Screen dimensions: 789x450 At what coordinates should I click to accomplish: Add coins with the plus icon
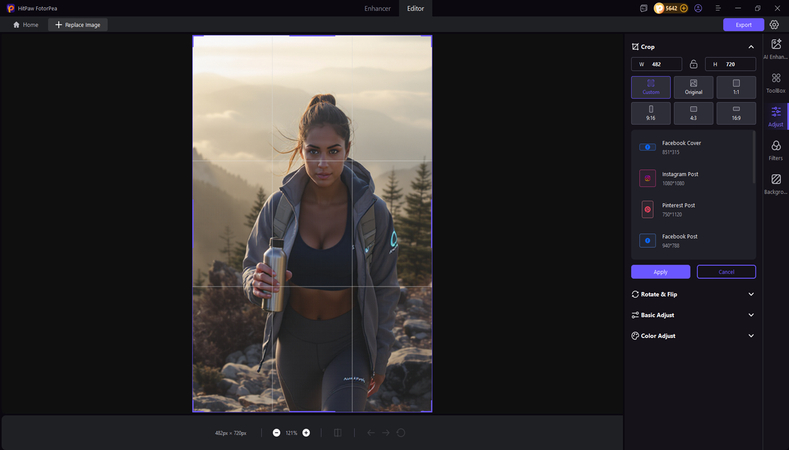tap(684, 9)
